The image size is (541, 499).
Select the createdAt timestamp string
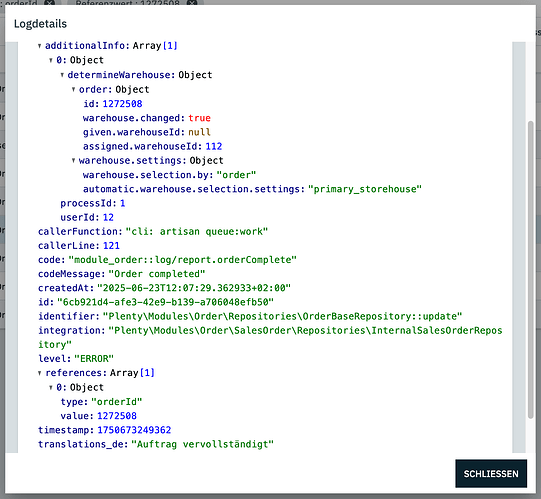coord(194,288)
